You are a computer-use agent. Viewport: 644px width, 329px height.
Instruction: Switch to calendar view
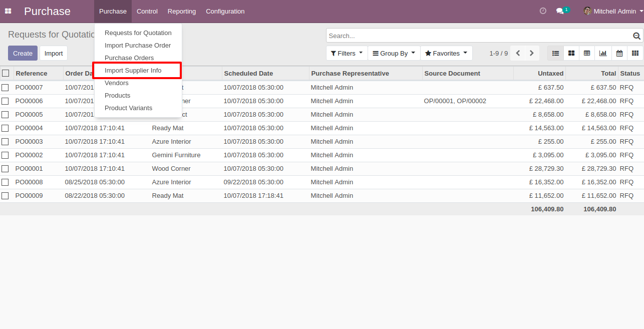click(619, 53)
